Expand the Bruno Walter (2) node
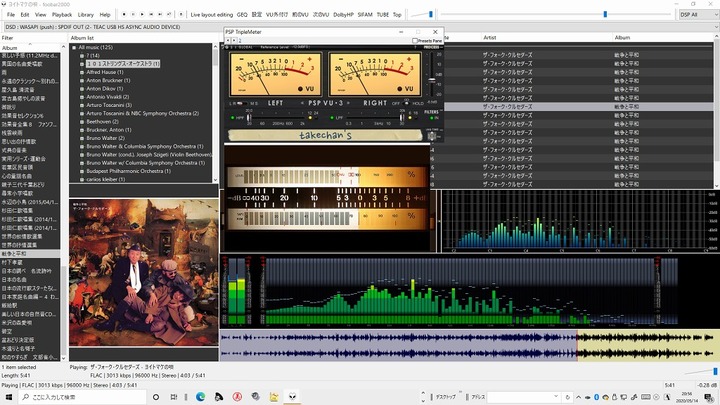 pyautogui.click(x=82, y=138)
